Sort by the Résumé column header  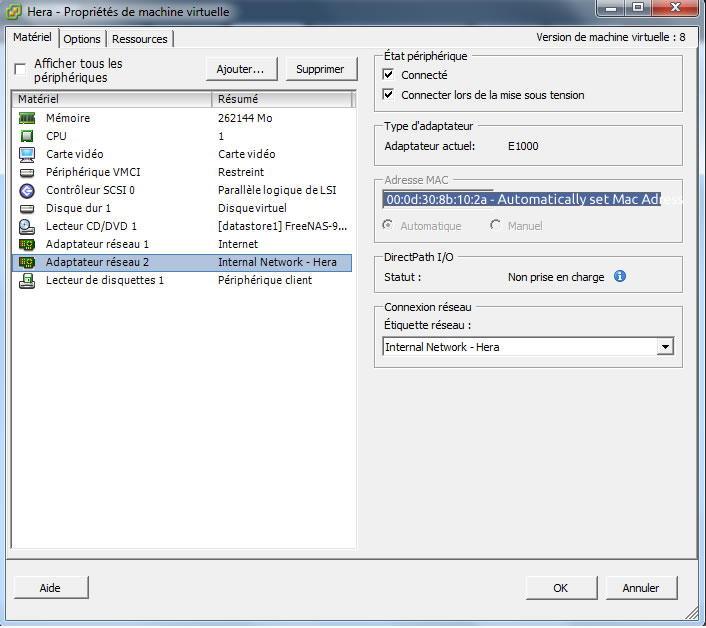tap(282, 99)
